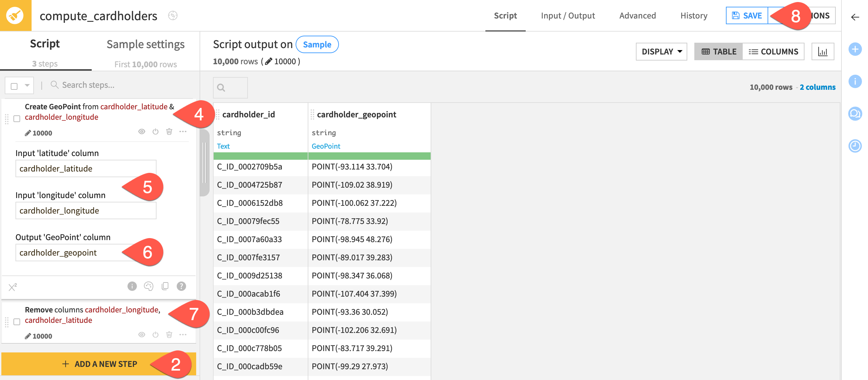The height and width of the screenshot is (380, 868).
Task: Disable the Remove columns step power toggle
Action: click(155, 335)
